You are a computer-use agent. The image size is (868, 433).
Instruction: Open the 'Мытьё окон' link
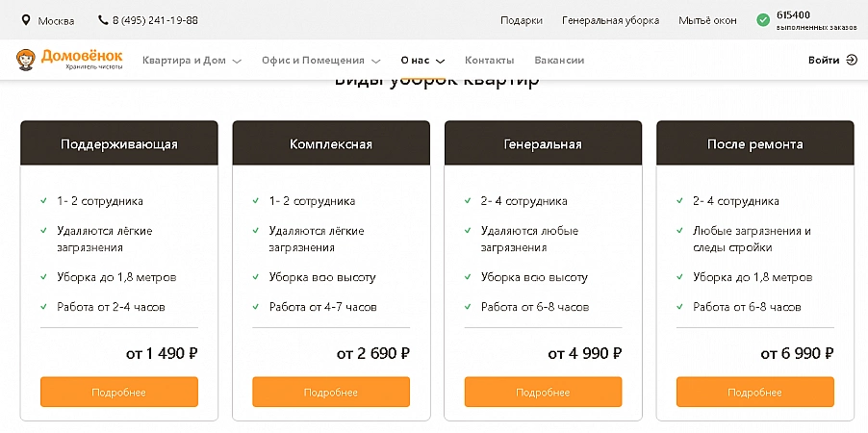707,20
